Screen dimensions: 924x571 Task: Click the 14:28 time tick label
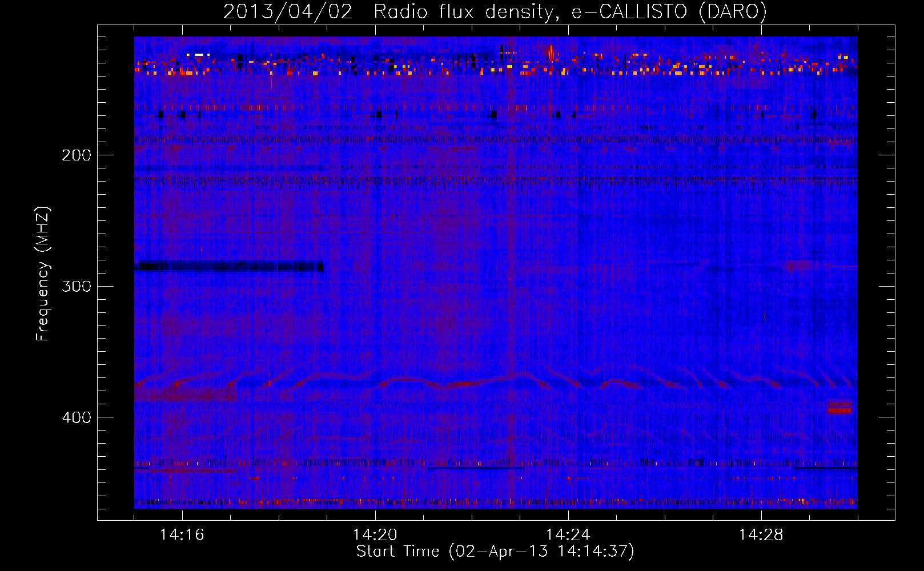coord(761,535)
